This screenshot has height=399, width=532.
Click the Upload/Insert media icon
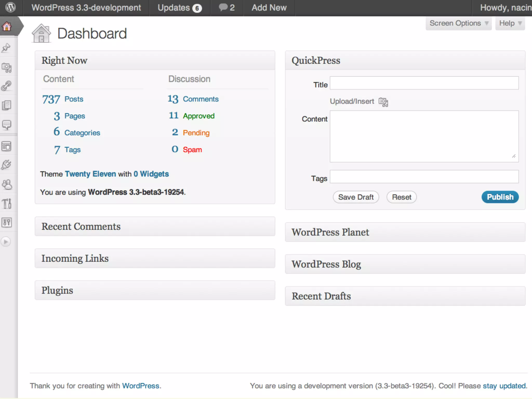383,102
